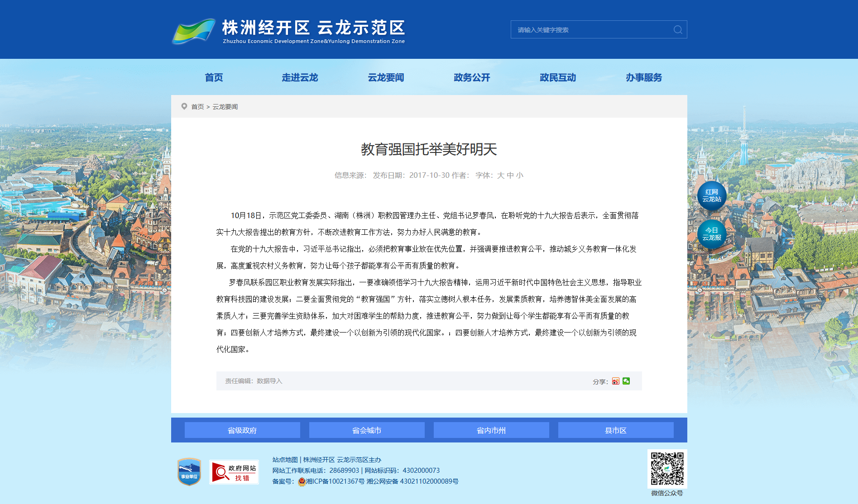Share article via WeChat icon
858x504 pixels.
(626, 381)
